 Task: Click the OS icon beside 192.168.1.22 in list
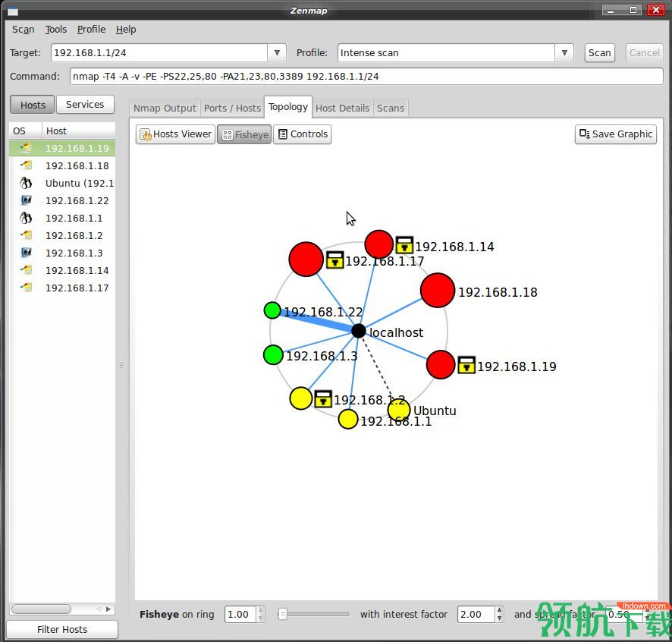click(x=27, y=200)
